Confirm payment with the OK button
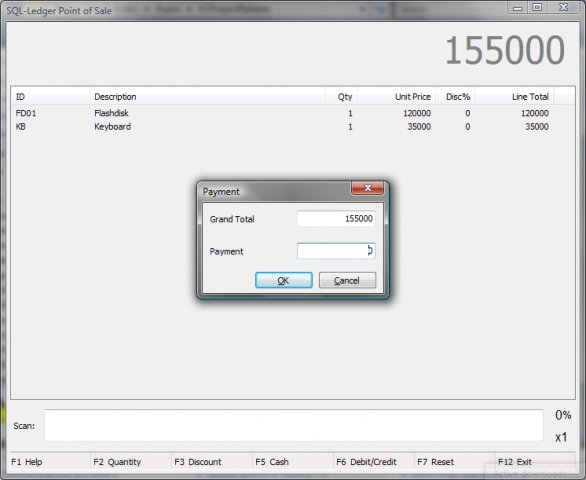Viewport: 586px width, 480px height. [284, 280]
